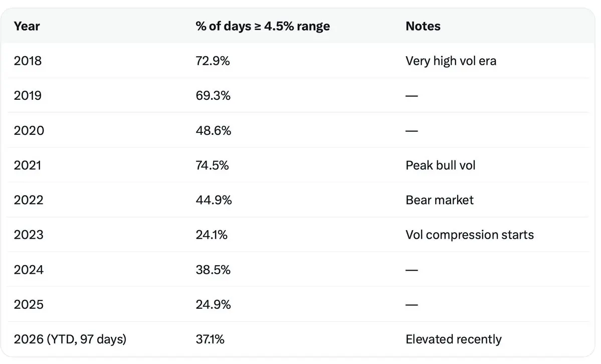The width and height of the screenshot is (601, 364).
Task: Click the '% of days ≥ 4.5% range' header
Action: coord(263,26)
